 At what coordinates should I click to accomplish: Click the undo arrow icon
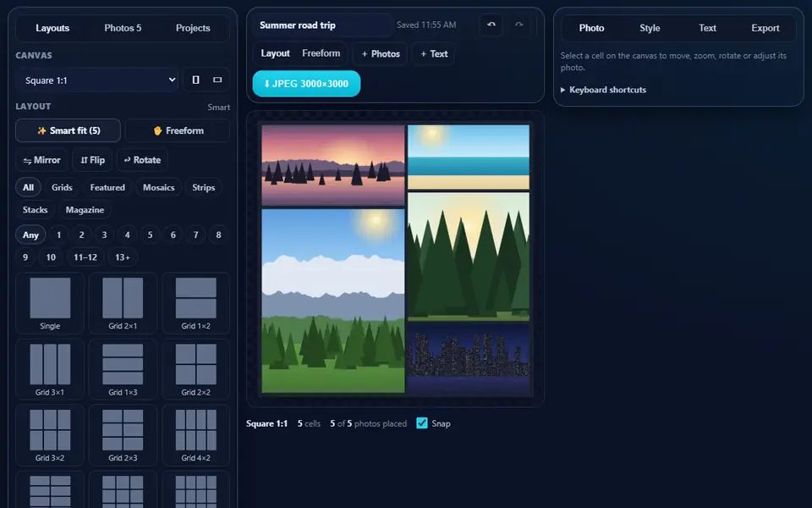pyautogui.click(x=491, y=25)
